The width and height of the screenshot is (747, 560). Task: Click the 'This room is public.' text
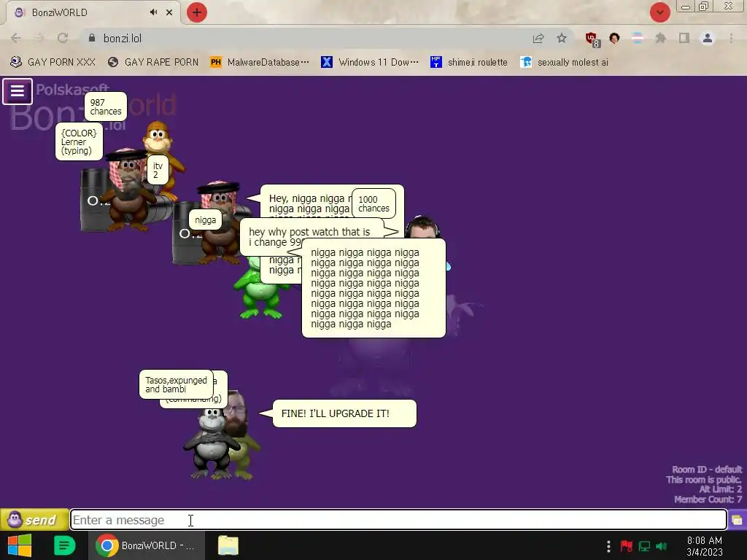pyautogui.click(x=704, y=480)
